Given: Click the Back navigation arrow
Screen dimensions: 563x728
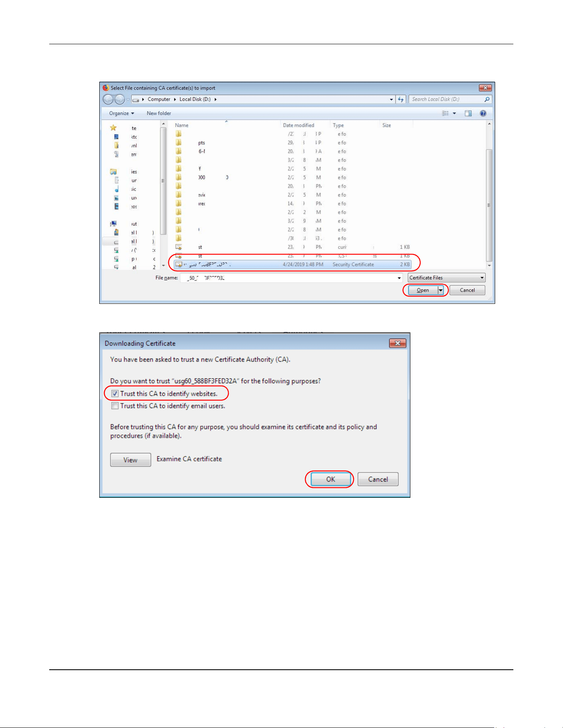Looking at the screenshot, I should (108, 99).
